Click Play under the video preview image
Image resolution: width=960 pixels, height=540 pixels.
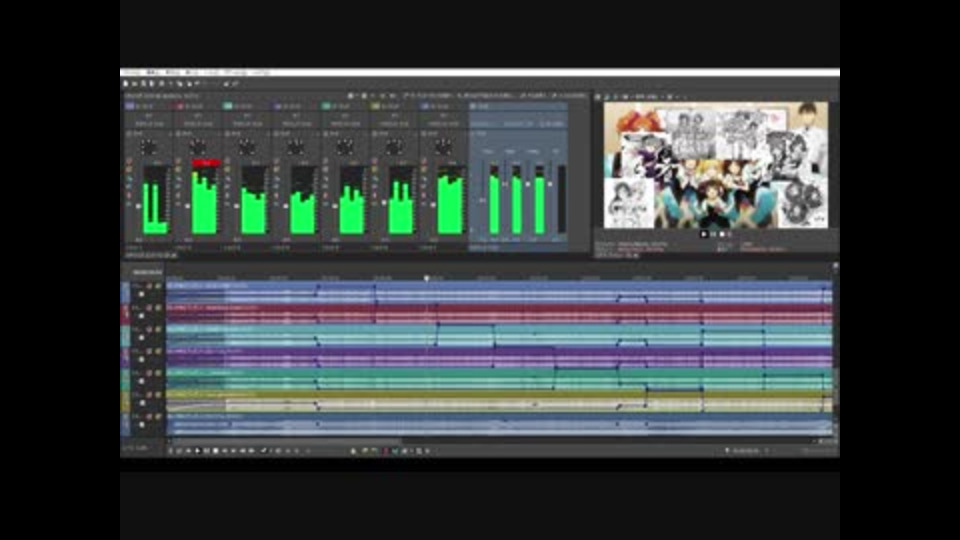tap(703, 234)
